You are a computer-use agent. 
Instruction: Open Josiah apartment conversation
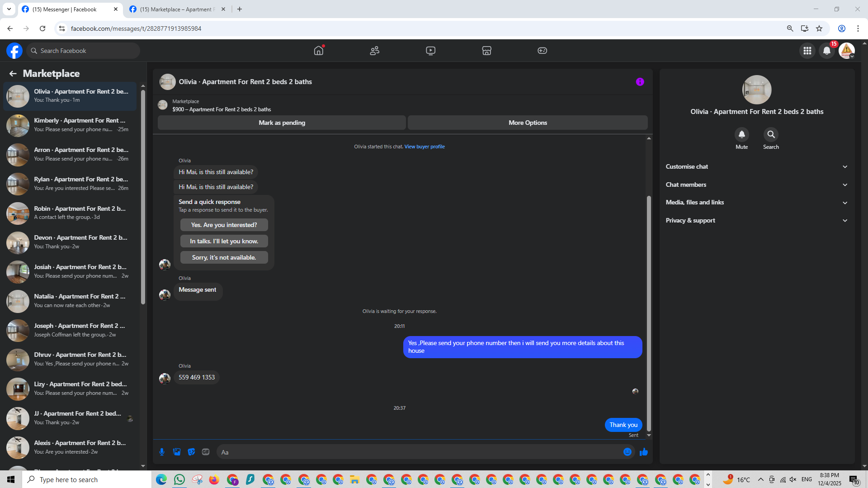[x=70, y=272]
